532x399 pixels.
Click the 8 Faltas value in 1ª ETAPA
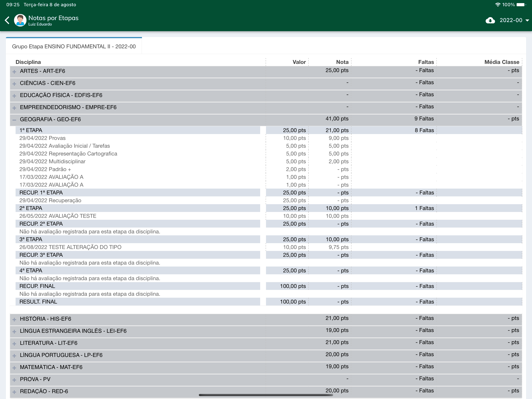tap(424, 130)
